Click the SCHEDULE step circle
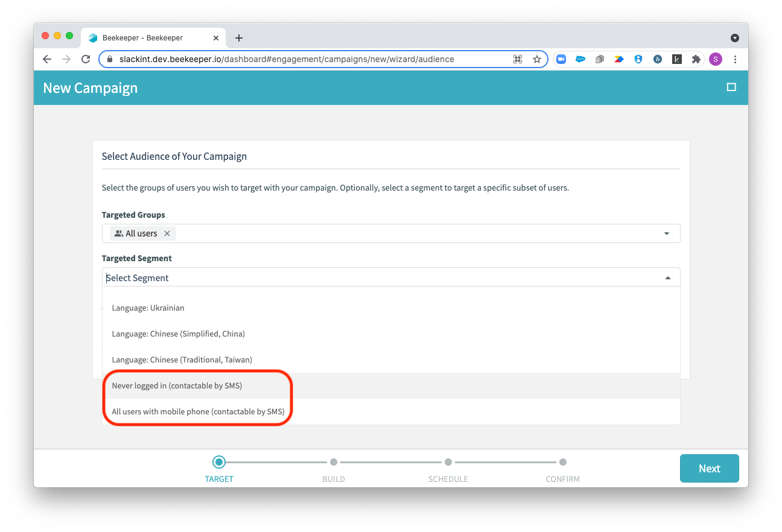The height and width of the screenshot is (532, 782). (x=448, y=461)
